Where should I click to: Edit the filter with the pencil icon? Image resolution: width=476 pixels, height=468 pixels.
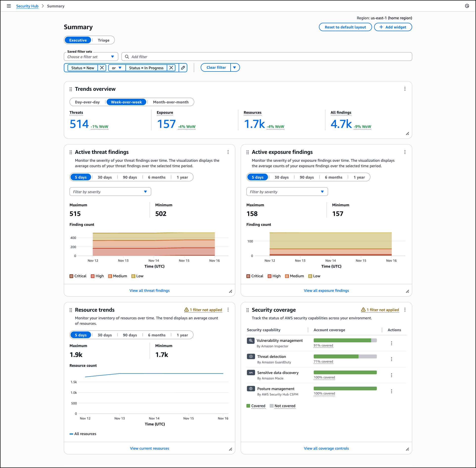coord(183,68)
